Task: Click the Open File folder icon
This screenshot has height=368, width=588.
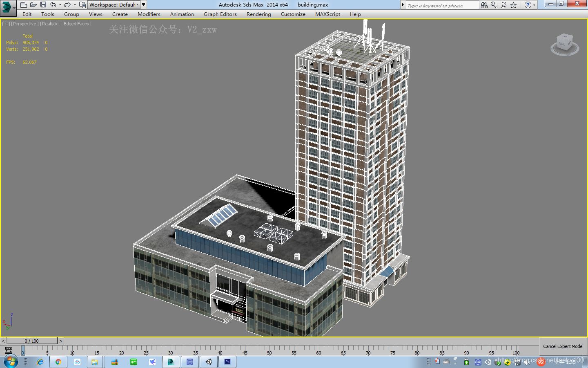Action: coord(33,5)
